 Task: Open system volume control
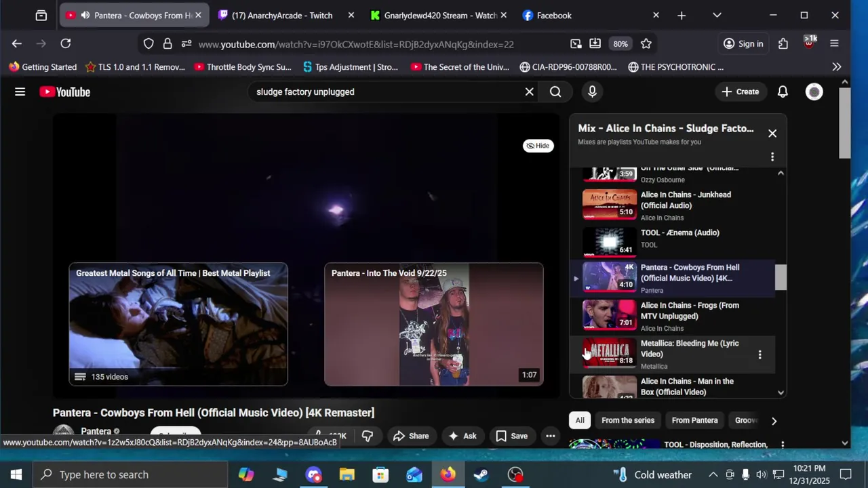click(761, 474)
